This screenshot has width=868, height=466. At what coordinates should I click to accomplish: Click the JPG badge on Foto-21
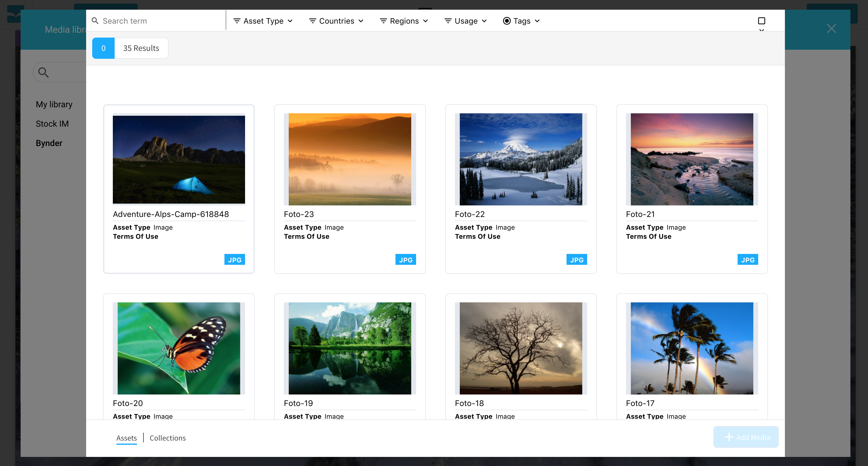747,260
